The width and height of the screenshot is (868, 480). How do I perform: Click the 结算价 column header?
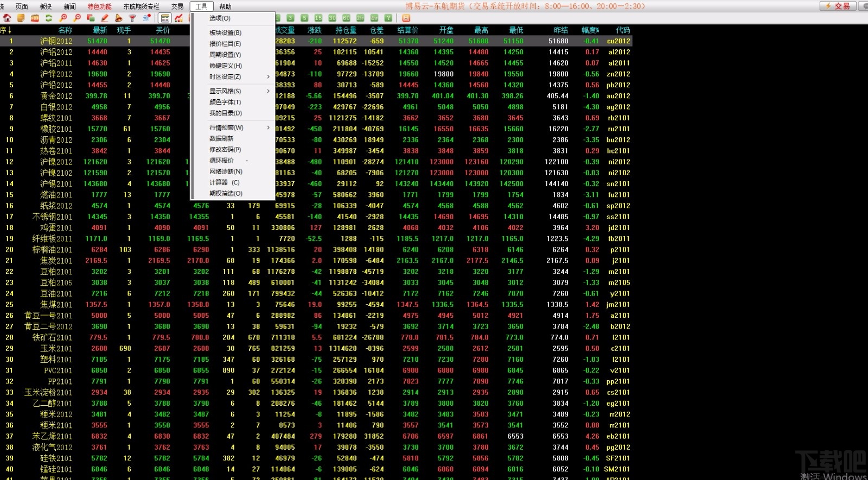[x=407, y=30]
